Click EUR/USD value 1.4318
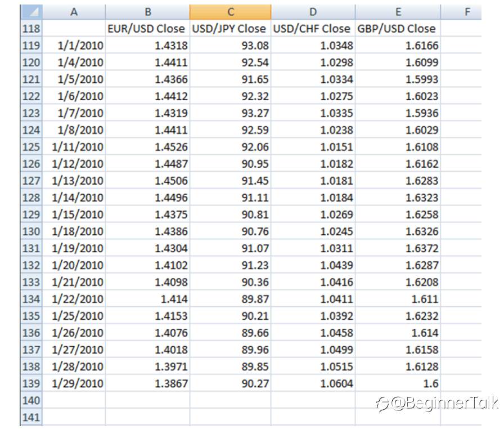Viewport: 504px width, 429px height. tap(147, 46)
